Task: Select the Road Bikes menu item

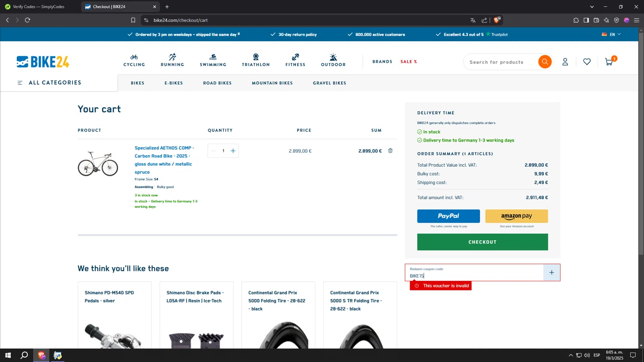Action: [217, 83]
